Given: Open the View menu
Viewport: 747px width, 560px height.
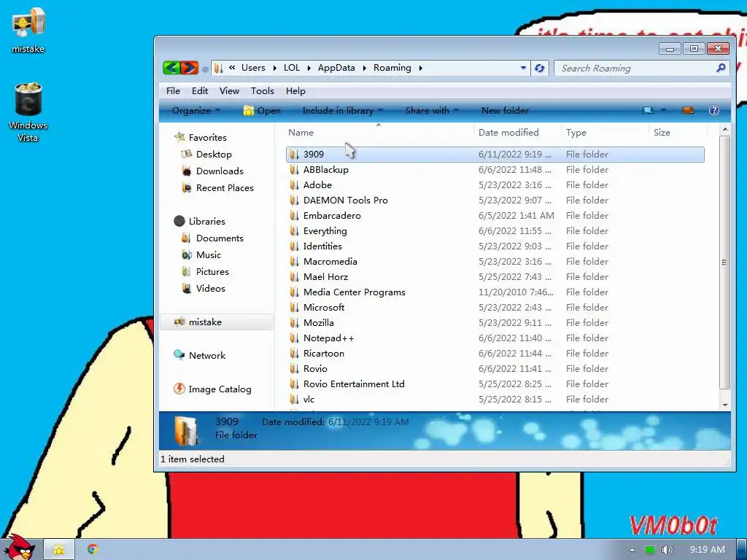Looking at the screenshot, I should (229, 91).
